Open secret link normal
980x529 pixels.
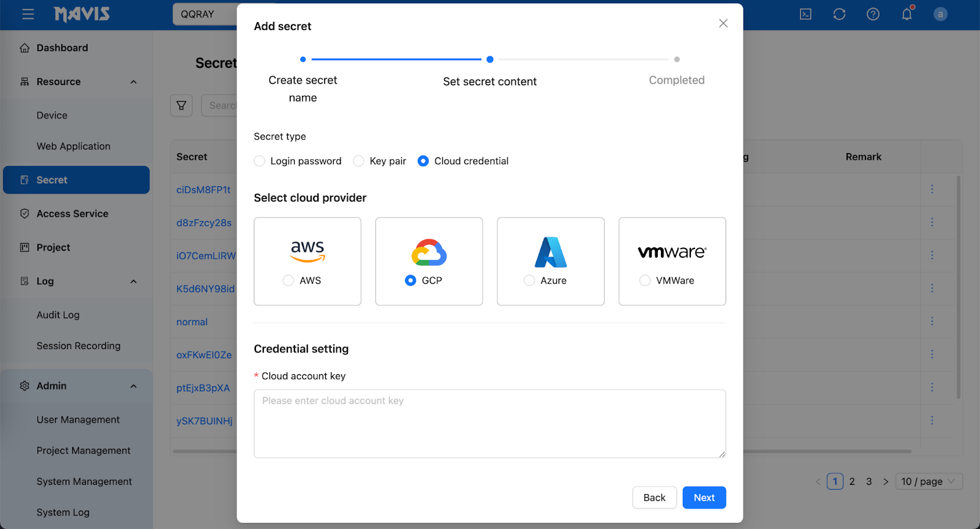192,322
